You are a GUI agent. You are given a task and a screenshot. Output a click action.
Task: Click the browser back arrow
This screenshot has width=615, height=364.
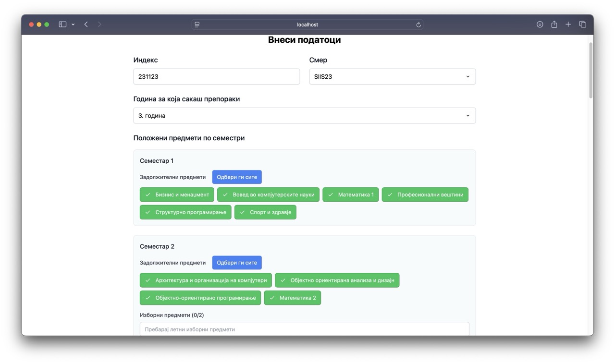coord(86,24)
